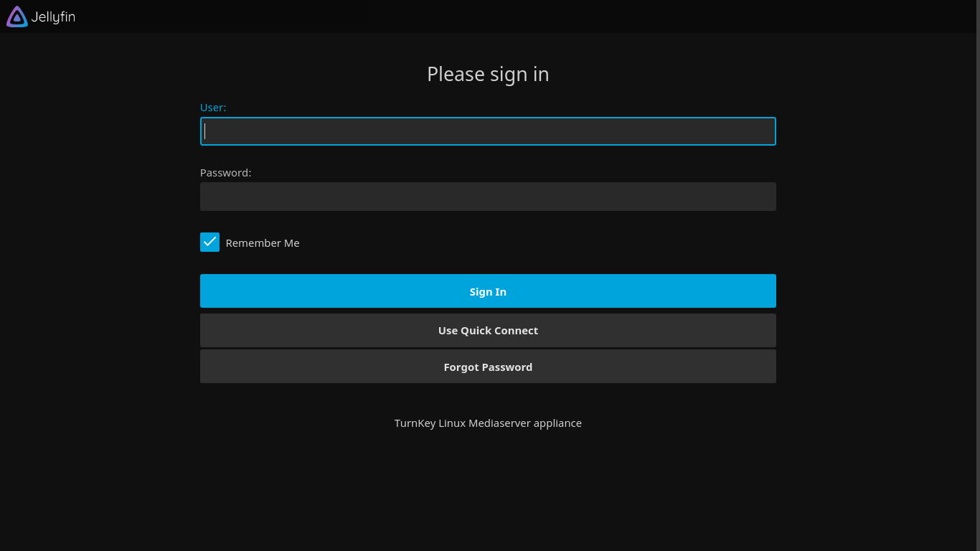Click the white checkmark beside Remember Me

coord(209,242)
